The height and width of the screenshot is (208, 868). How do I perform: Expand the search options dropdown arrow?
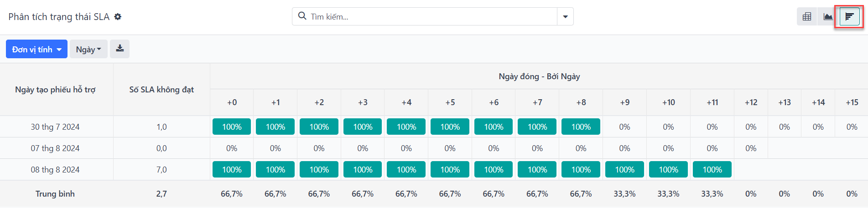coord(565,17)
